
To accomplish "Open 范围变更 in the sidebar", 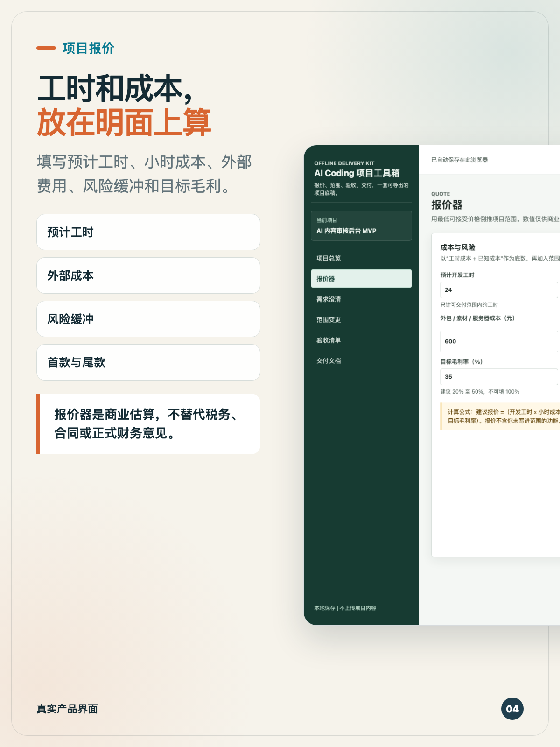I will [x=361, y=320].
